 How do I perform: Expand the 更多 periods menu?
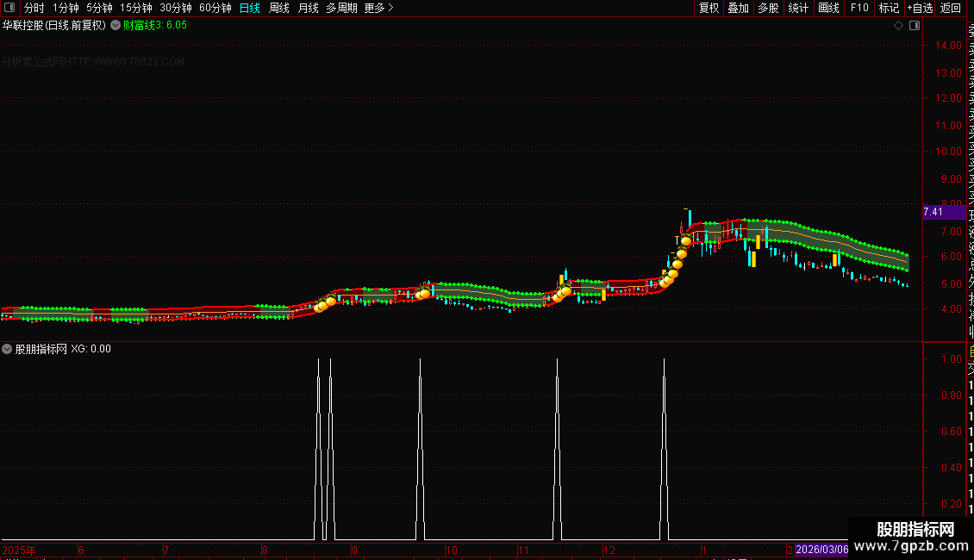379,8
